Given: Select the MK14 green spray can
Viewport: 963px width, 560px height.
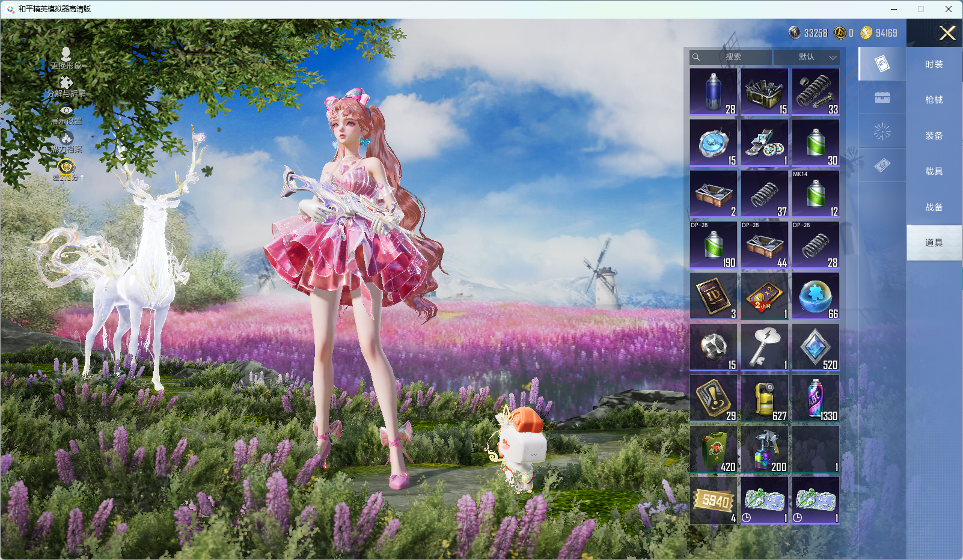Looking at the screenshot, I should pos(816,194).
